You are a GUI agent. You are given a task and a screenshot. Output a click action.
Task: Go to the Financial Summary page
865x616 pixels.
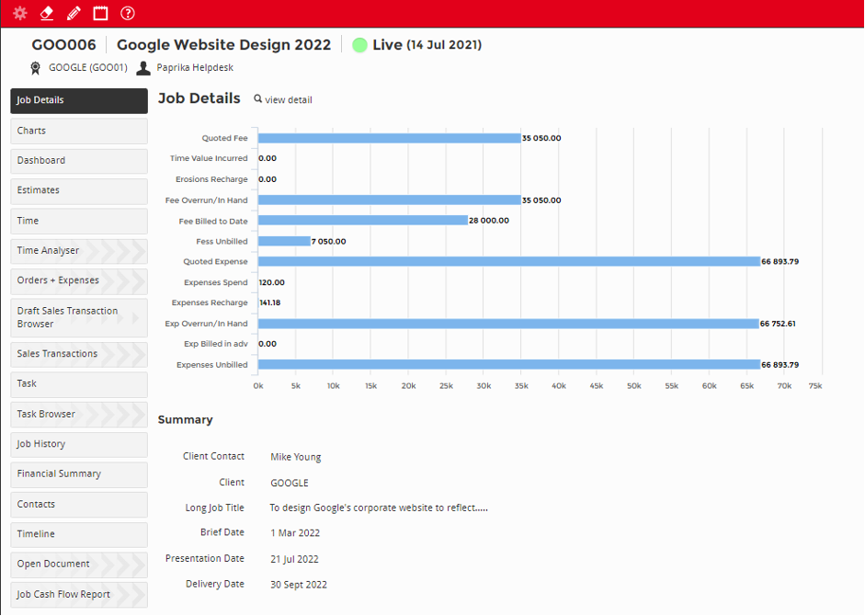(78, 474)
